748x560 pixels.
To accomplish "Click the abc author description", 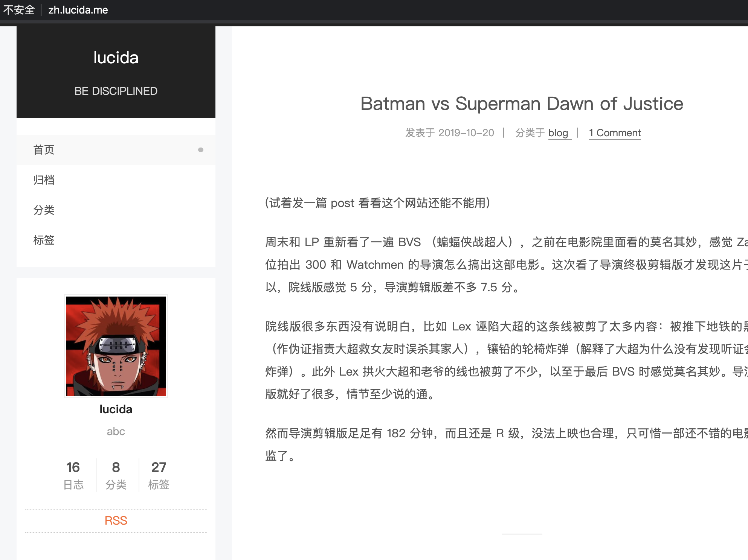I will coord(116,431).
